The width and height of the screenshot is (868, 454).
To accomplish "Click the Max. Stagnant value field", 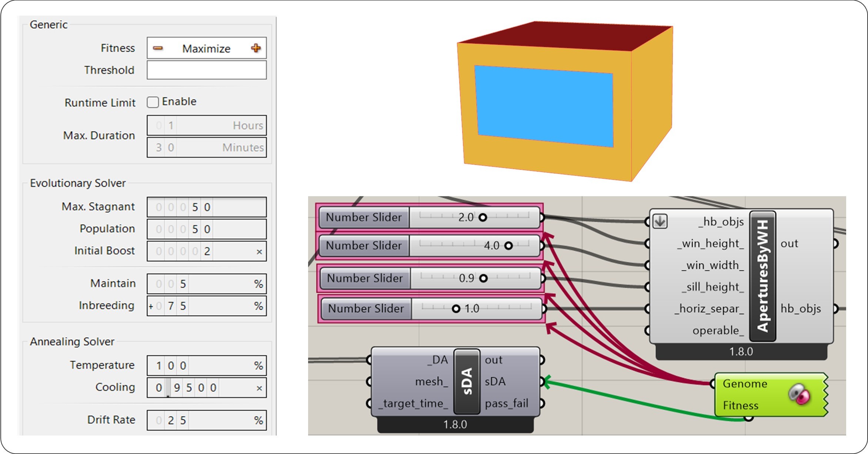I will click(x=207, y=207).
